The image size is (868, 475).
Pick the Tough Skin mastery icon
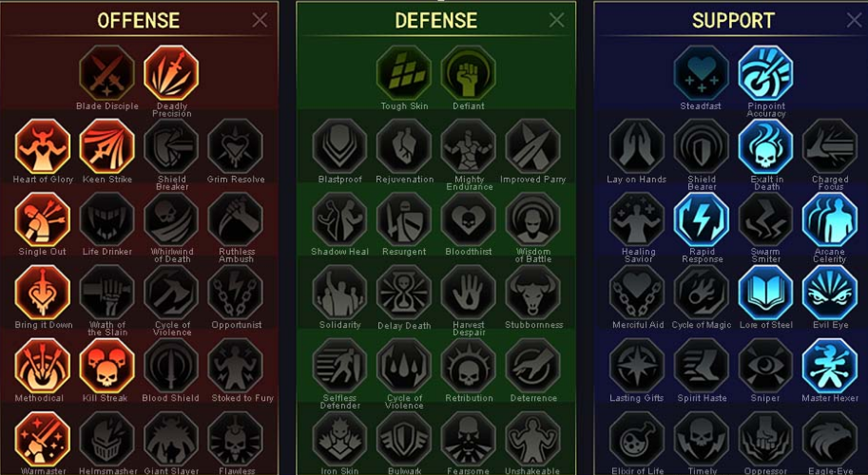404,73
